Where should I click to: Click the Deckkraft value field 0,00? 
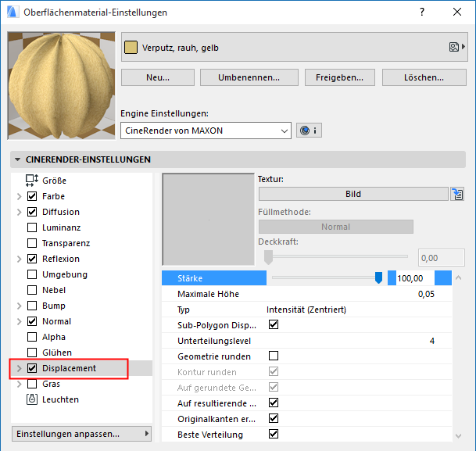442,258
